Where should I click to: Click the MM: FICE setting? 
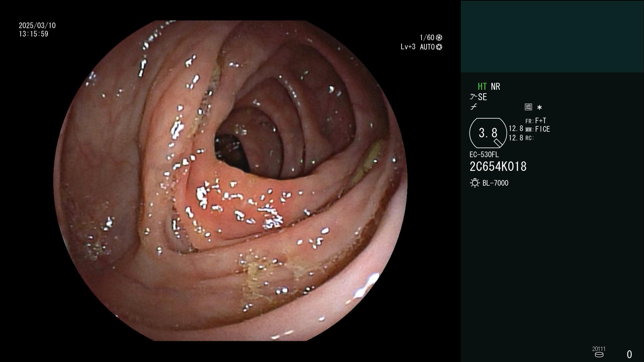click(x=538, y=129)
